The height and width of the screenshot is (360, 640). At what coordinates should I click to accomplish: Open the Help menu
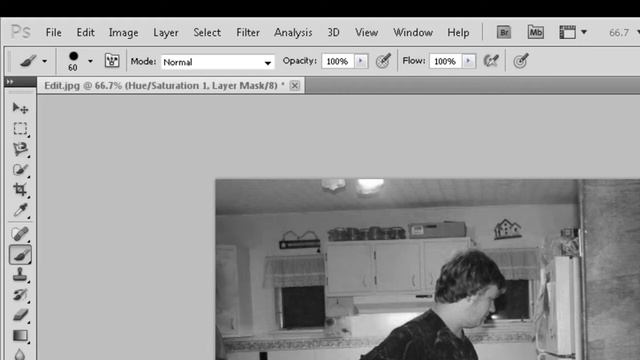point(458,33)
